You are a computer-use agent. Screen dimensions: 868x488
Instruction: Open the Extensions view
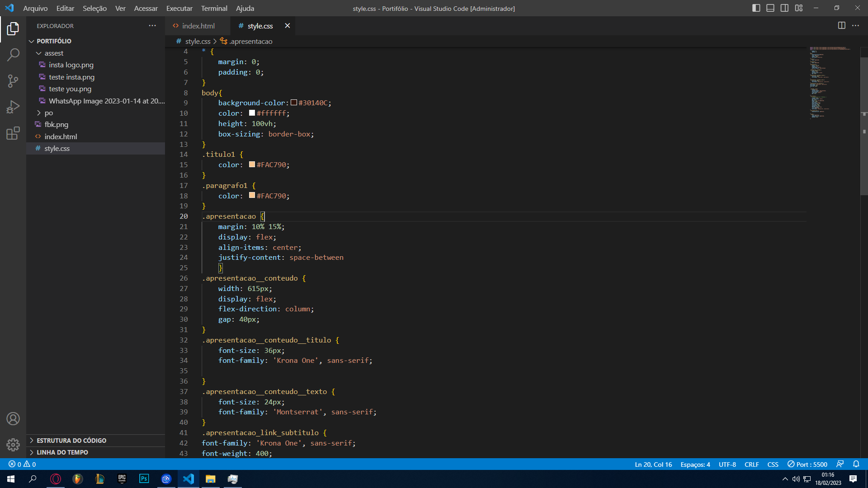click(13, 133)
